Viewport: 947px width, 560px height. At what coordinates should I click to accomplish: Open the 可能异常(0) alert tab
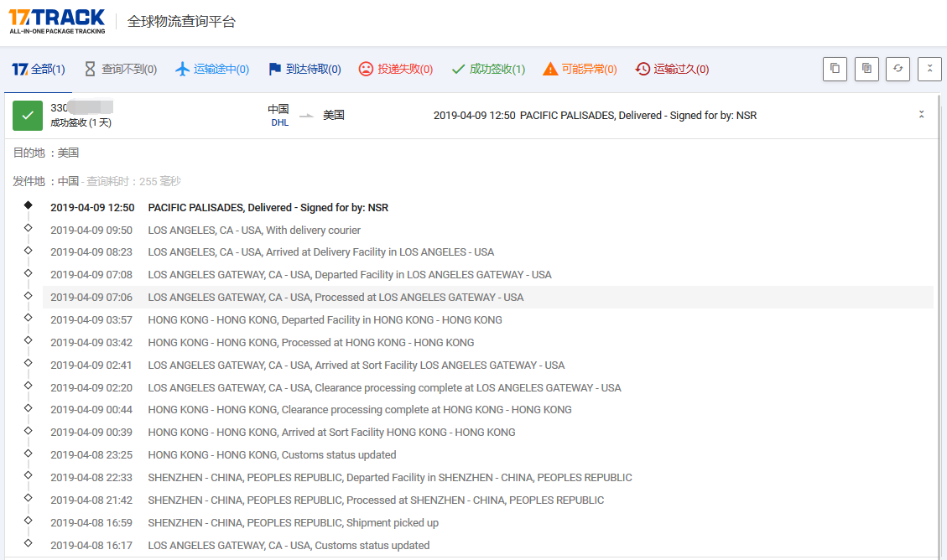tap(580, 70)
